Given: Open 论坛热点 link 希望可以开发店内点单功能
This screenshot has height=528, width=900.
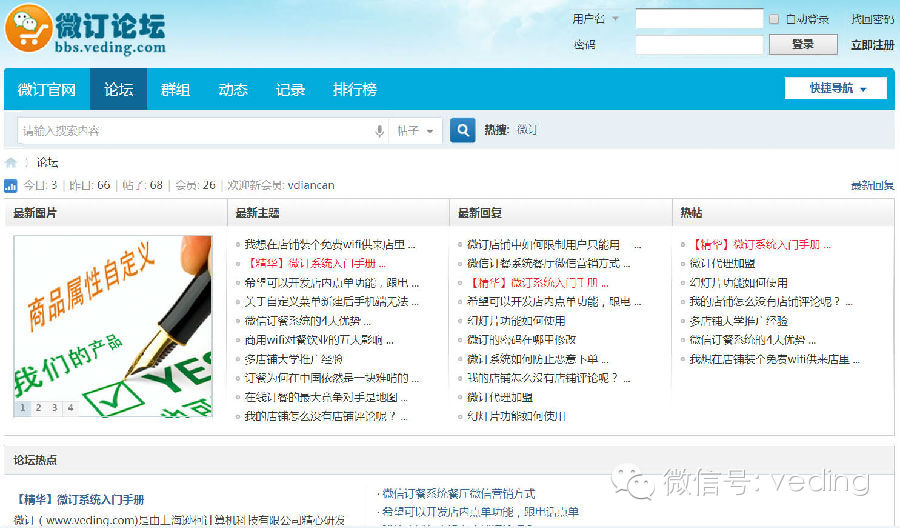Looking at the screenshot, I should click(x=480, y=512).
